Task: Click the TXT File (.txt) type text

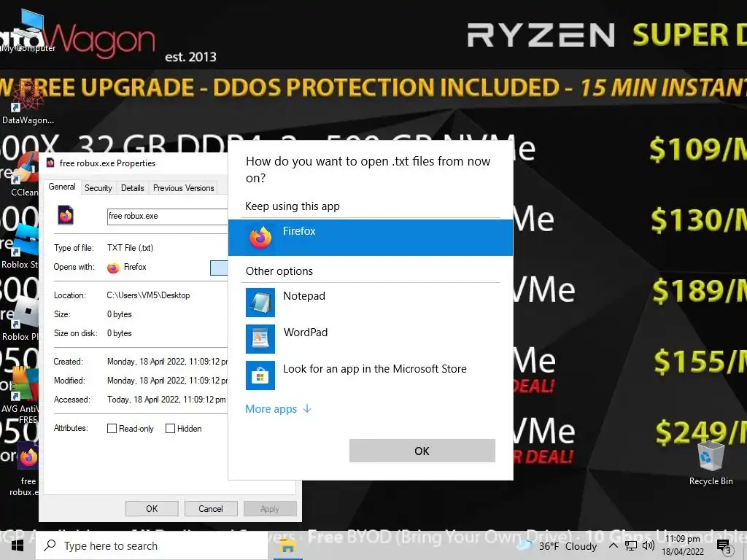Action: click(130, 248)
